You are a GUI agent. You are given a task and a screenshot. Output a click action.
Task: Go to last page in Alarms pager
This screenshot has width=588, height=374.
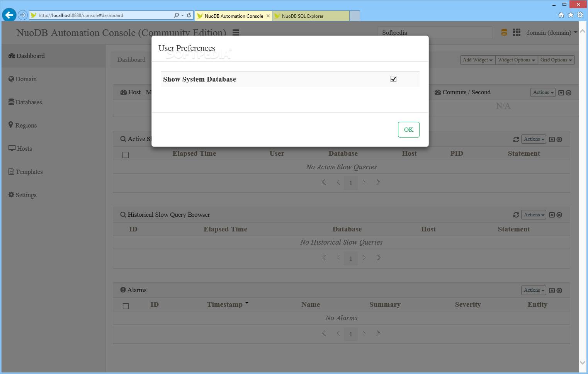click(378, 333)
